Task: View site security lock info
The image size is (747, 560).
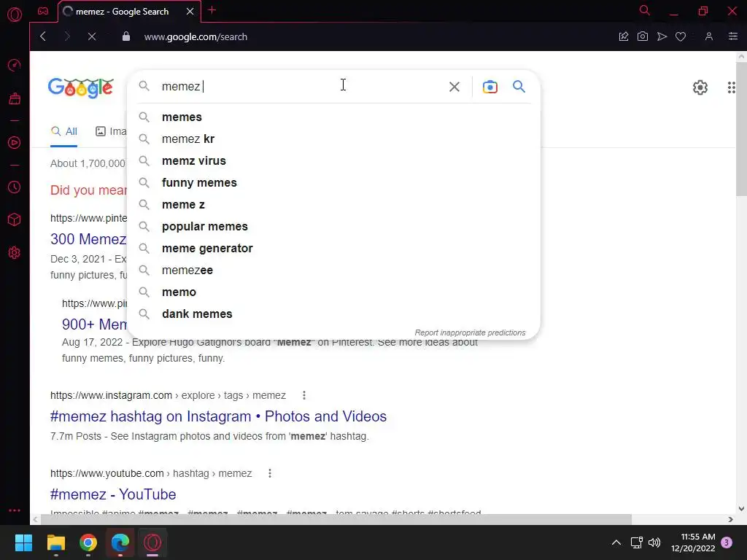Action: pos(125,36)
